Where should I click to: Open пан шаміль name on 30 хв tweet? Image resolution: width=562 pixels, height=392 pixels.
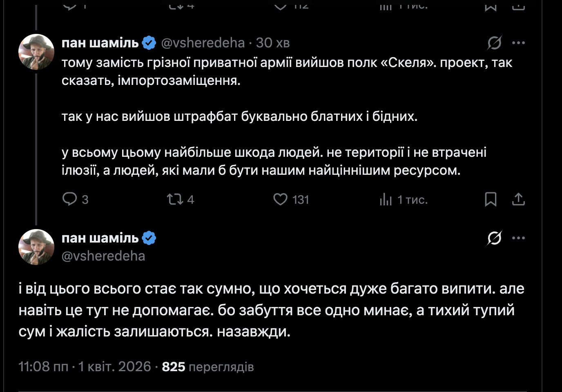(100, 42)
